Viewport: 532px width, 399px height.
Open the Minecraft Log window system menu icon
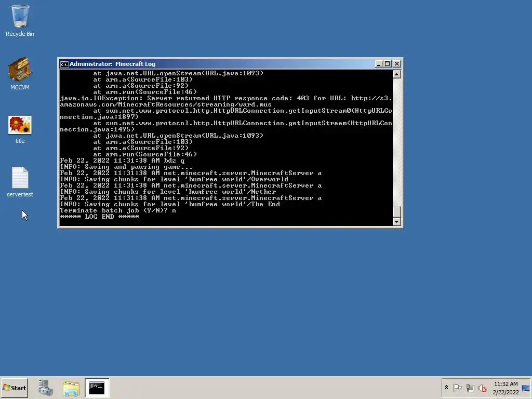[x=64, y=64]
